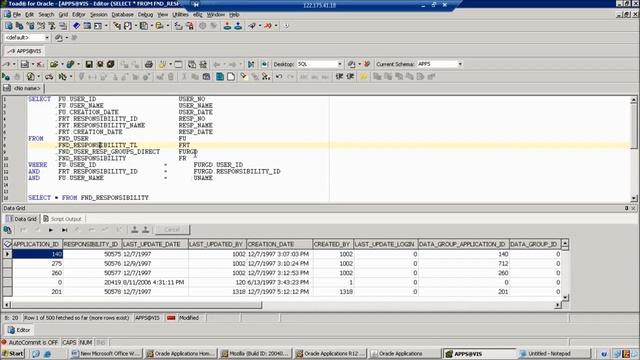
Task: Click the first green person session icon
Action: pos(227,26)
